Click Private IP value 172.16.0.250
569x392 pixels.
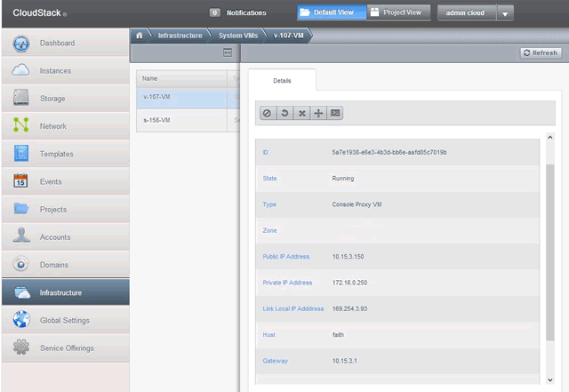pyautogui.click(x=349, y=283)
